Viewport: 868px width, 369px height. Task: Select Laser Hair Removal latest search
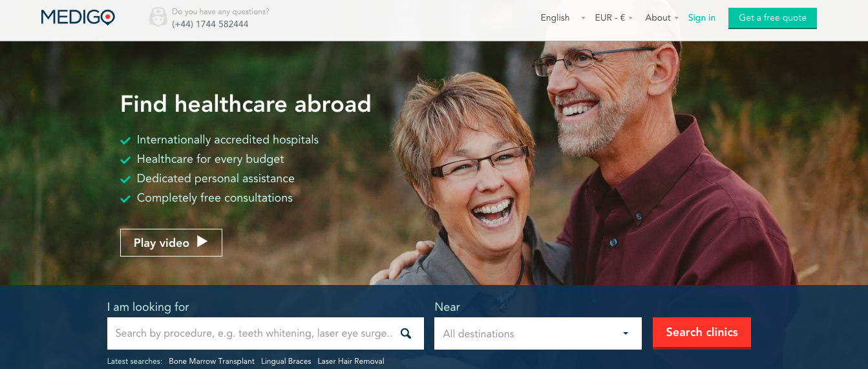click(351, 361)
